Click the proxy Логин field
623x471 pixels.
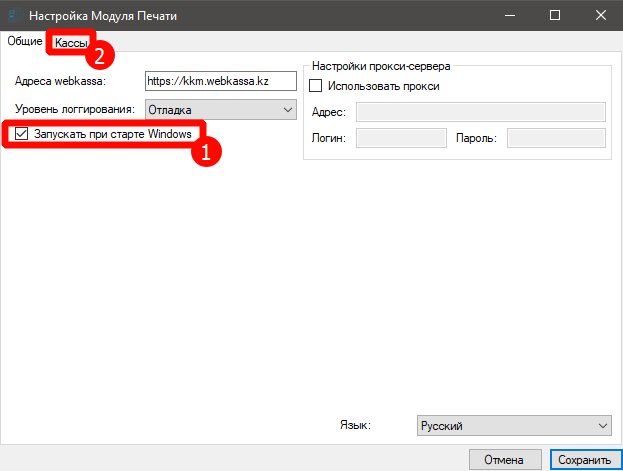click(x=399, y=138)
